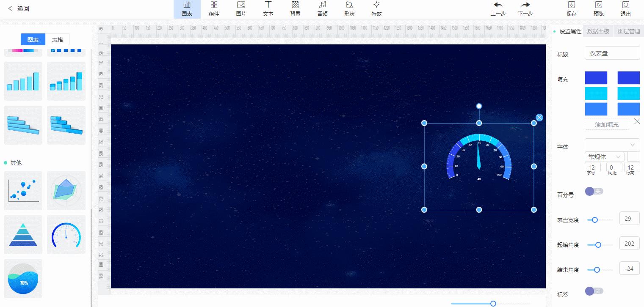Adjust the canvas zoom slider at bottom
The width and height of the screenshot is (644, 307).
pyautogui.click(x=490, y=304)
